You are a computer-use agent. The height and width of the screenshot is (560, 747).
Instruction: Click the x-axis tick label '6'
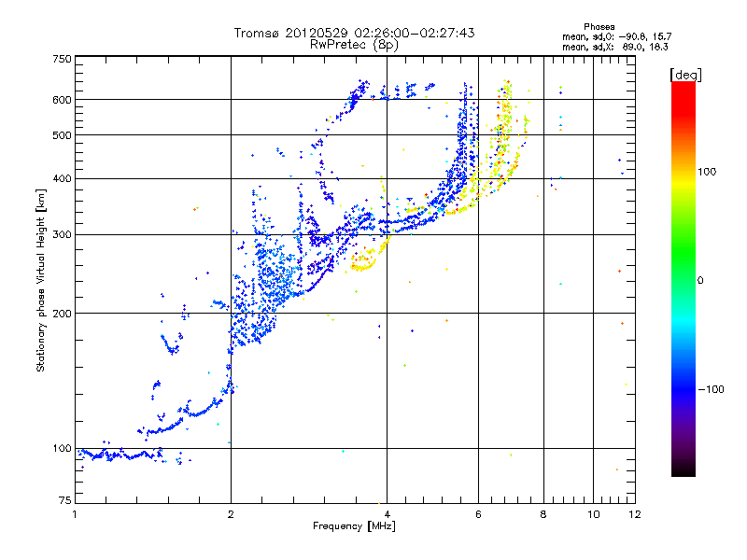point(478,514)
